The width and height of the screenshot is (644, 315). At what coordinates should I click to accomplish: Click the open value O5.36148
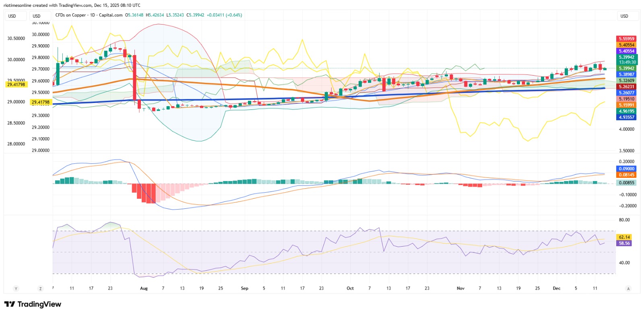[x=134, y=15]
